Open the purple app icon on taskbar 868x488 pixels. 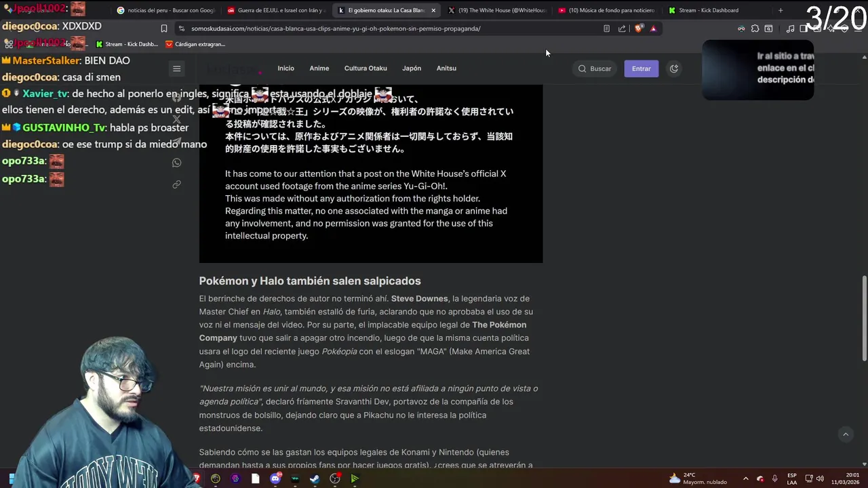point(235,479)
